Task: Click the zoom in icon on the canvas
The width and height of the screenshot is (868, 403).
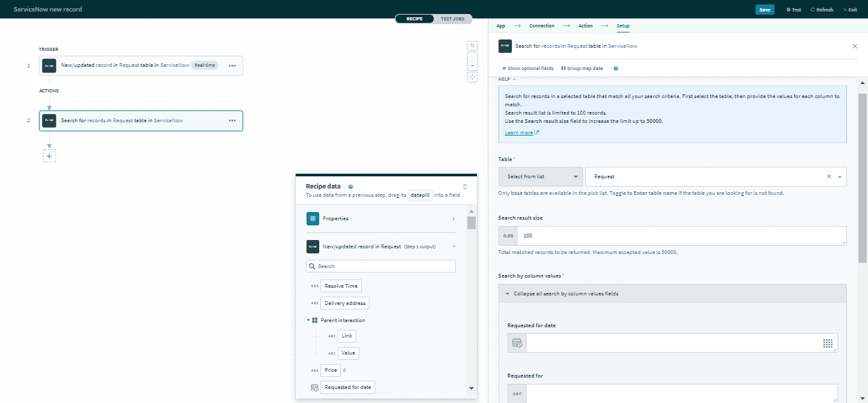Action: [x=472, y=57]
